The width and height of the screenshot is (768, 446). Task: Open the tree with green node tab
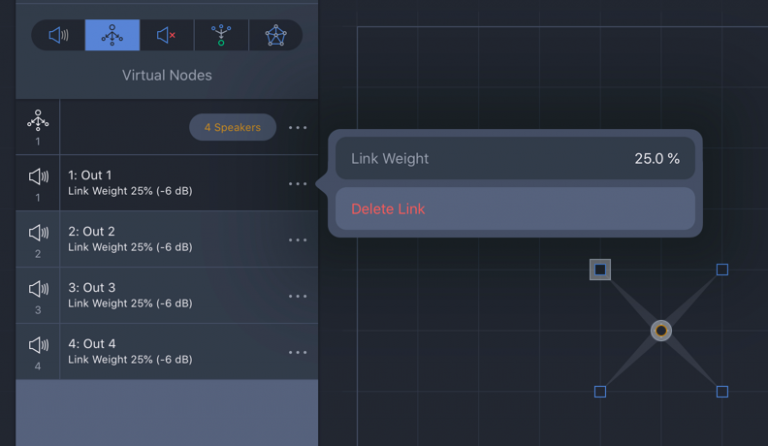tap(221, 35)
